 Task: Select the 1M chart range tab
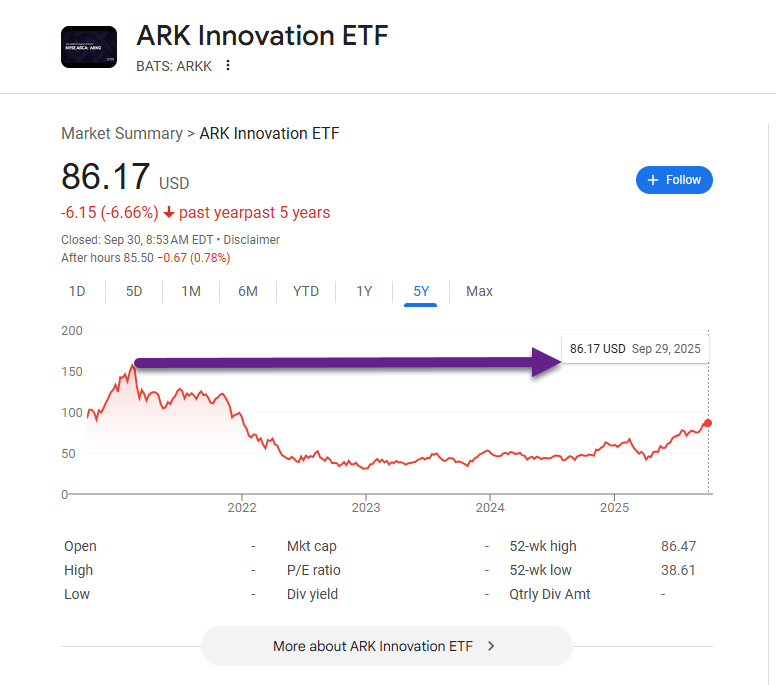191,291
